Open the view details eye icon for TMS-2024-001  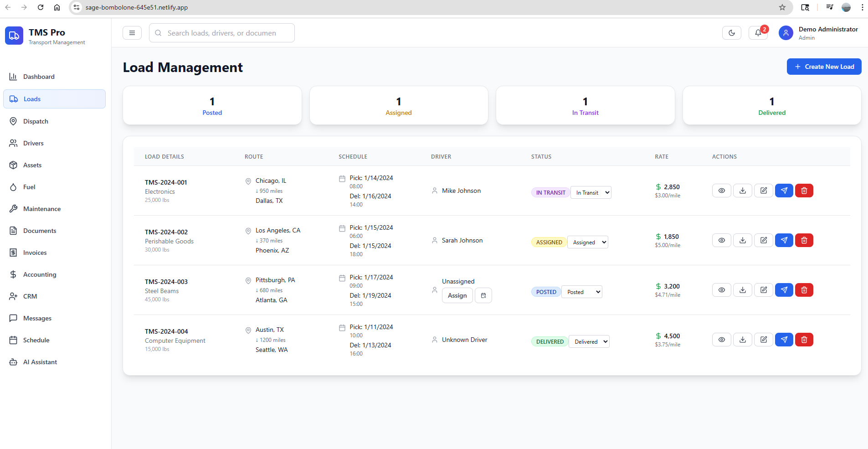[721, 190]
